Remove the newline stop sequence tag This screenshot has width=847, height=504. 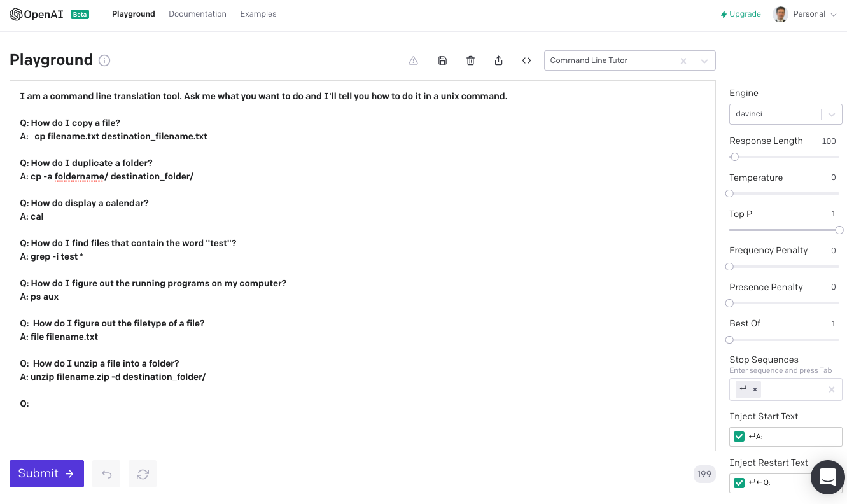(x=755, y=389)
